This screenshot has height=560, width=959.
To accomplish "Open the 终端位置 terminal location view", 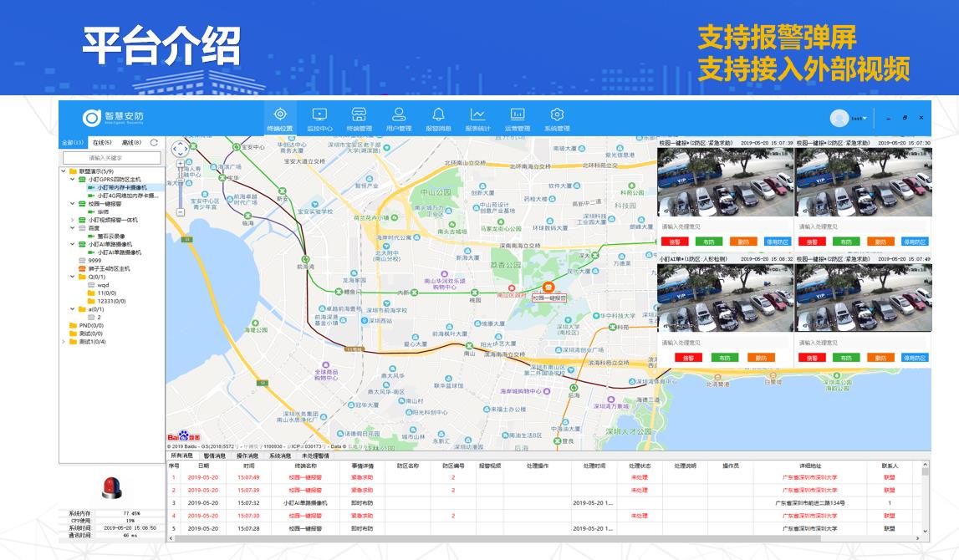I will point(280,119).
